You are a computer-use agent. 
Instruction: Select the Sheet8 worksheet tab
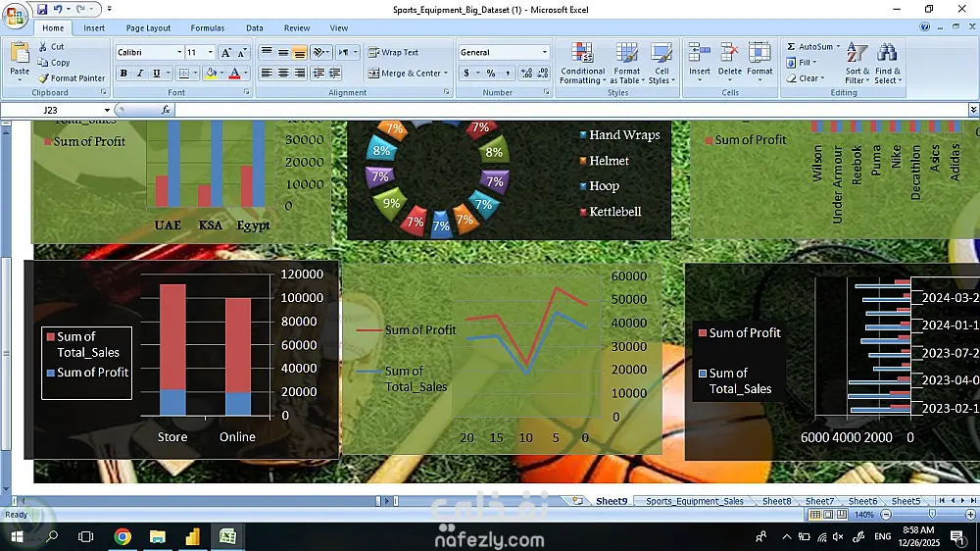pos(777,501)
